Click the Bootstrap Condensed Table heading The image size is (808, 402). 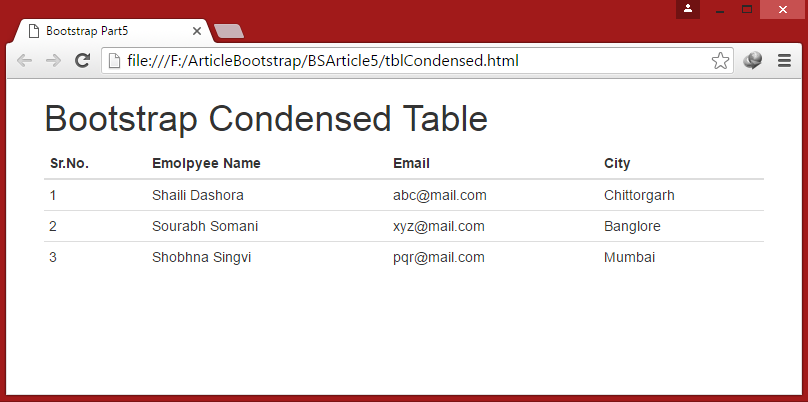pyautogui.click(x=266, y=119)
